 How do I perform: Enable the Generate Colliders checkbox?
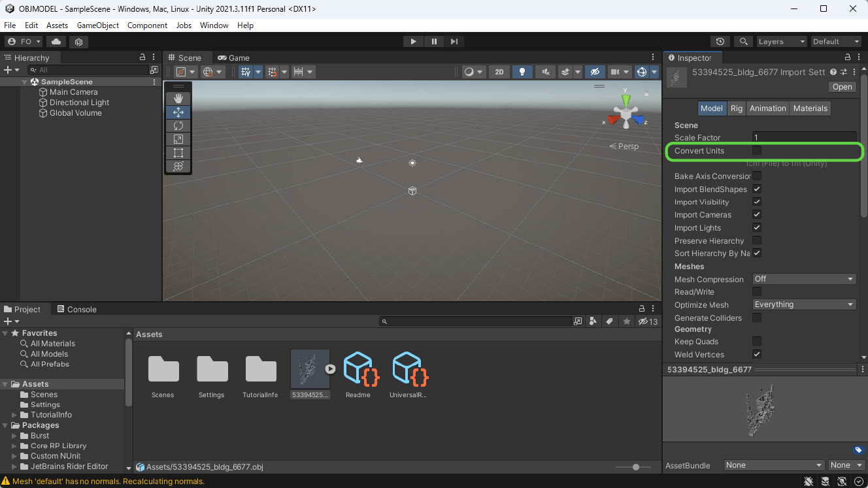(x=756, y=317)
